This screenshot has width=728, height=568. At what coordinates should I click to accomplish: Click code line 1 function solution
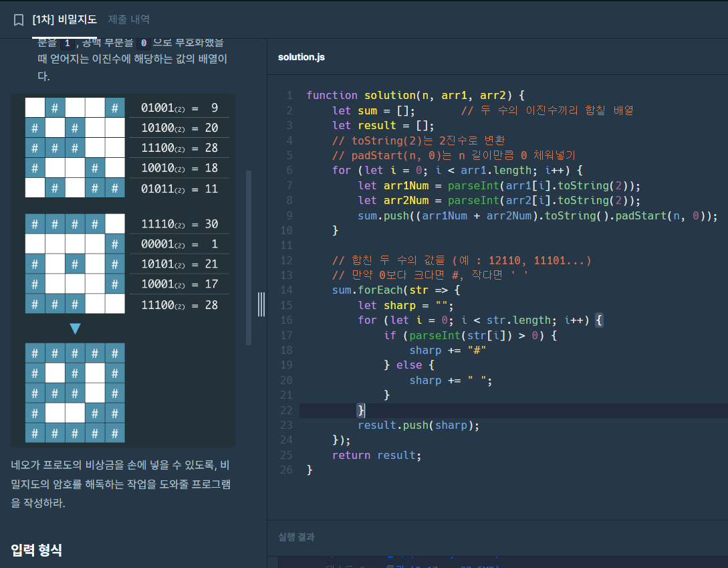coord(416,95)
